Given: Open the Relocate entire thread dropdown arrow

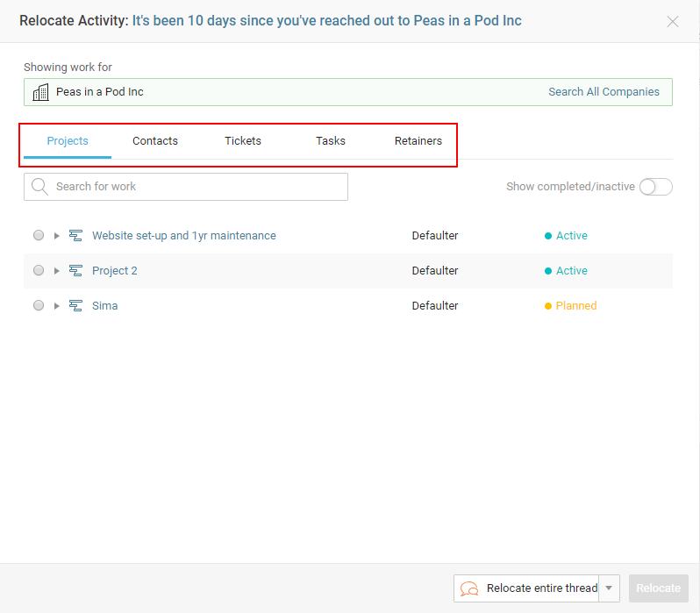Looking at the screenshot, I should [x=610, y=588].
